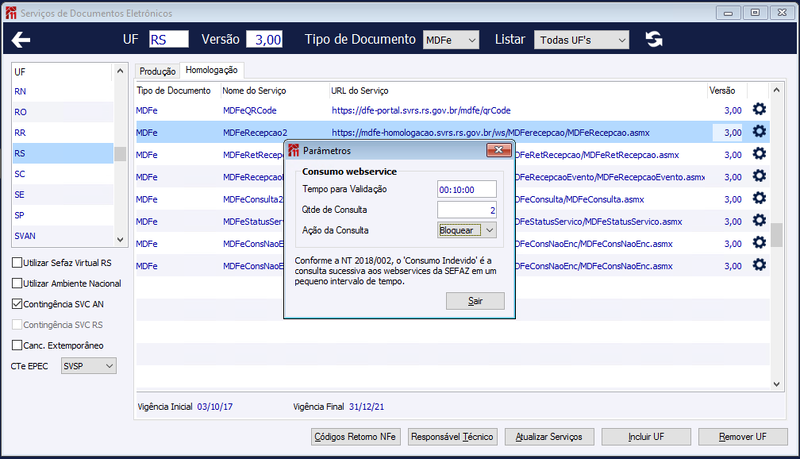Click the dfe-portal qrCode URL cell
Viewport: 800px width, 459px height.
click(x=421, y=110)
